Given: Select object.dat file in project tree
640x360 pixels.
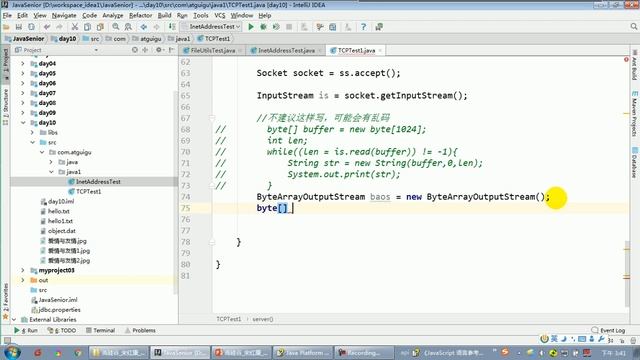Looking at the screenshot, I should pos(58,231).
